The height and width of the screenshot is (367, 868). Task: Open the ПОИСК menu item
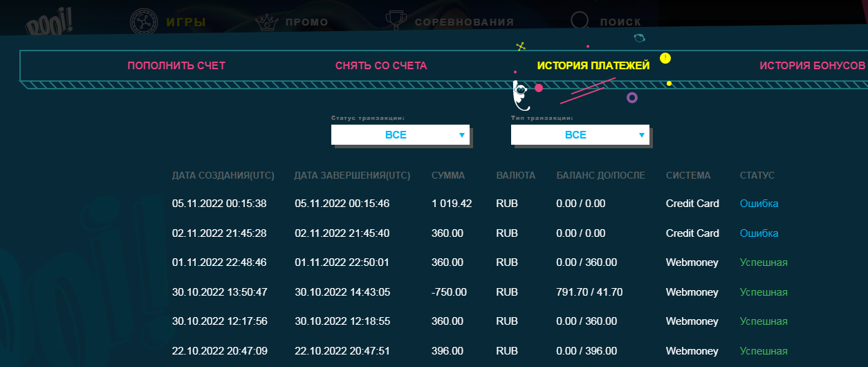click(620, 22)
